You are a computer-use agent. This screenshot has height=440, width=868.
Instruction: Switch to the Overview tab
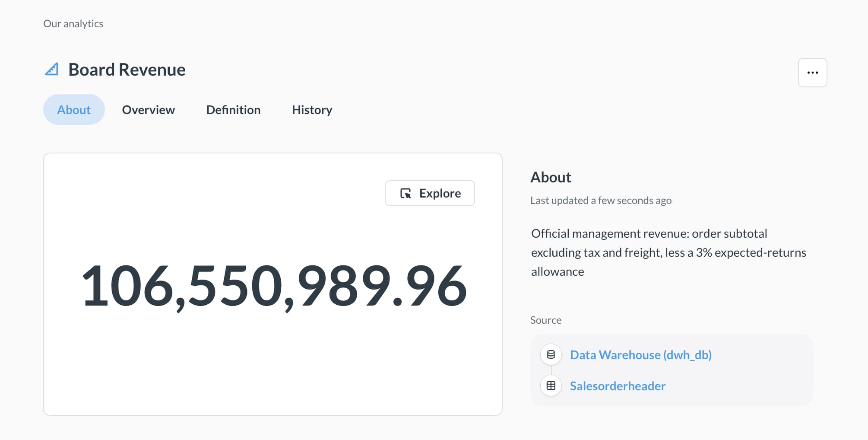[149, 110]
